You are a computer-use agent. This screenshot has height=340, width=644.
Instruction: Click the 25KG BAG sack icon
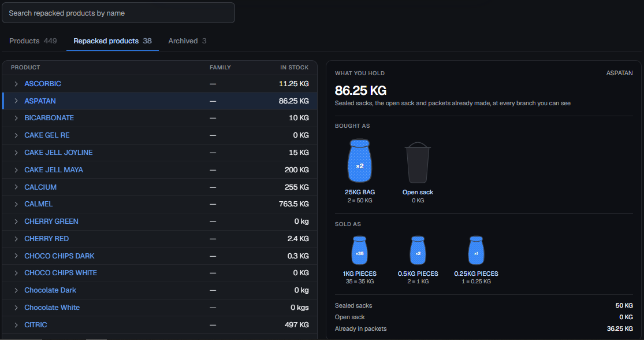click(359, 161)
